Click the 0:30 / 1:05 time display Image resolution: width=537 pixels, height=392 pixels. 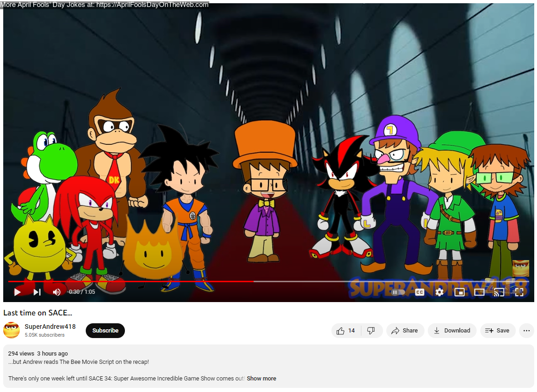point(82,292)
